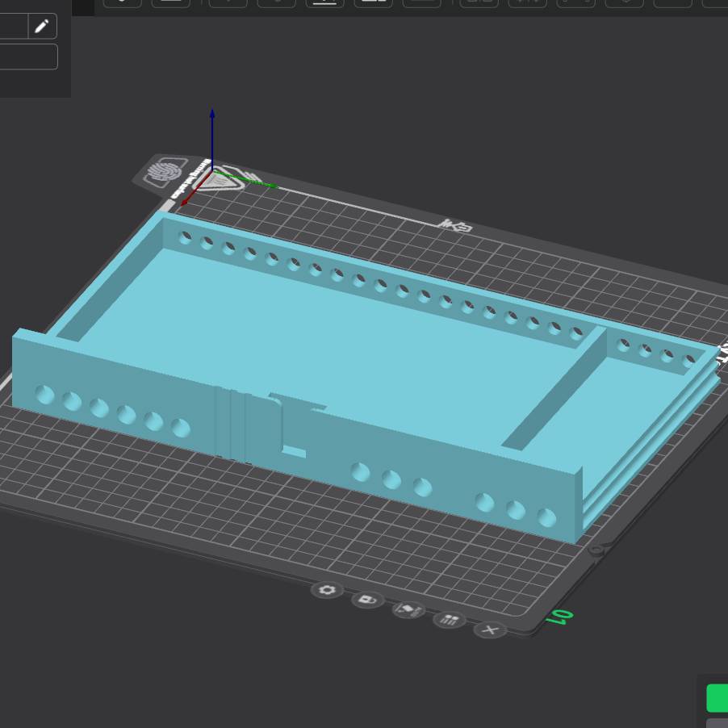Click the blue Z axis arrow
Viewport: 728px width, 728px height.
click(212, 121)
